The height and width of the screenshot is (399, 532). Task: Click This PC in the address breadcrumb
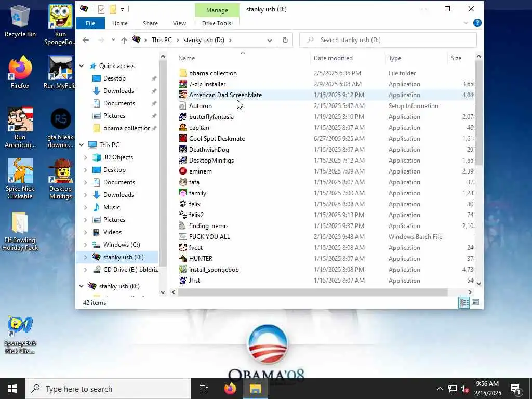(x=162, y=40)
